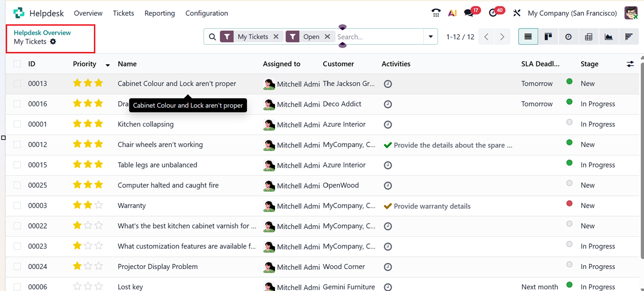This screenshot has height=291, width=644.
Task: Open Discuss messages with 17 notifications
Action: click(469, 13)
